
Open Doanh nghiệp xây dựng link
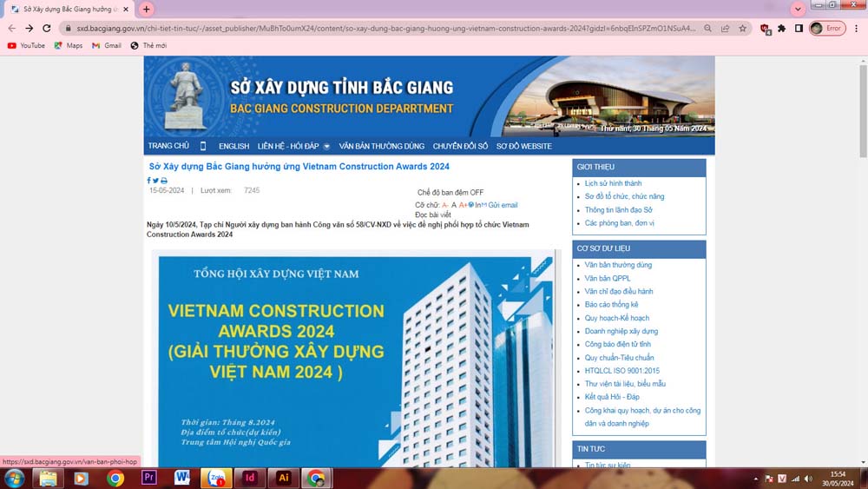(621, 331)
